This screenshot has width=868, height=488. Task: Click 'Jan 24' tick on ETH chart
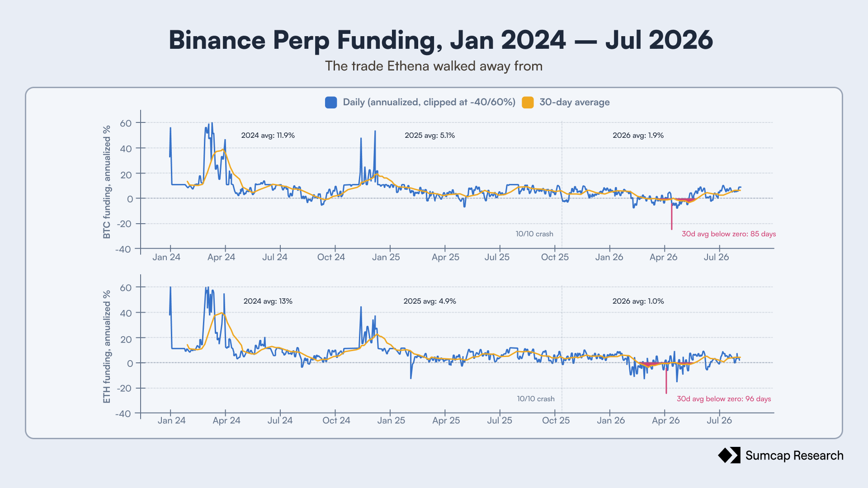(x=171, y=421)
